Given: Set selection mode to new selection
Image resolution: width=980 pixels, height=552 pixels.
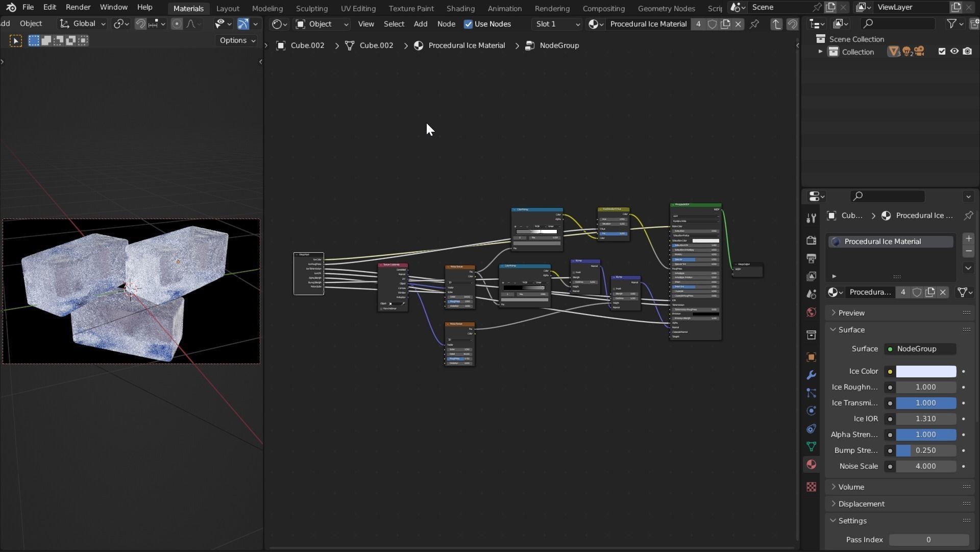Looking at the screenshot, I should tap(34, 41).
